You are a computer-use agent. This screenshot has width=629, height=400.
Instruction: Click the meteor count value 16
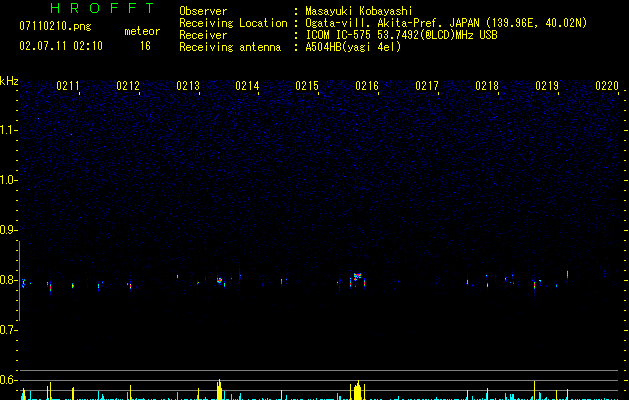click(145, 46)
